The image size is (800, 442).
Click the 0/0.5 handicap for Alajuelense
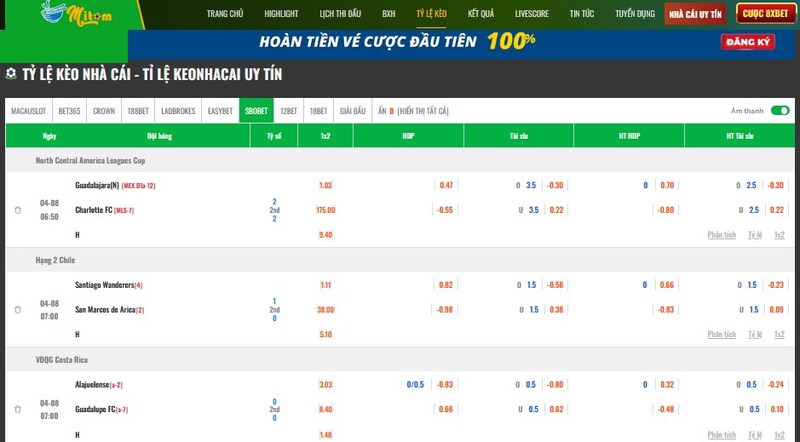(x=415, y=384)
